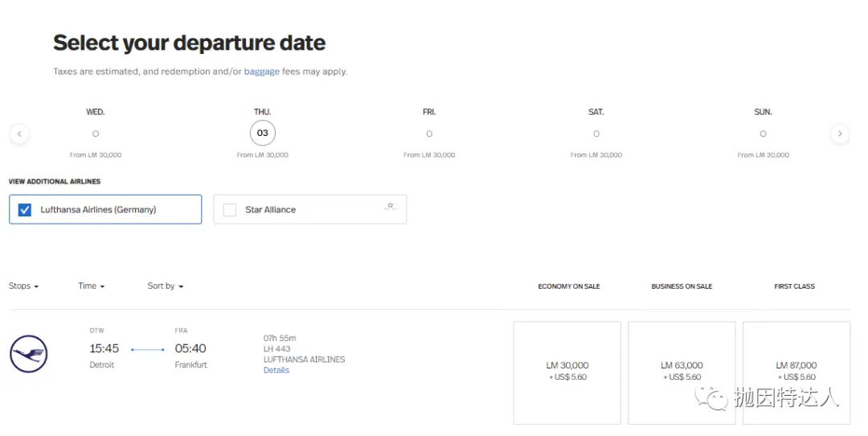Click the next dates arrow
Screen dimensions: 868x436
tap(839, 134)
